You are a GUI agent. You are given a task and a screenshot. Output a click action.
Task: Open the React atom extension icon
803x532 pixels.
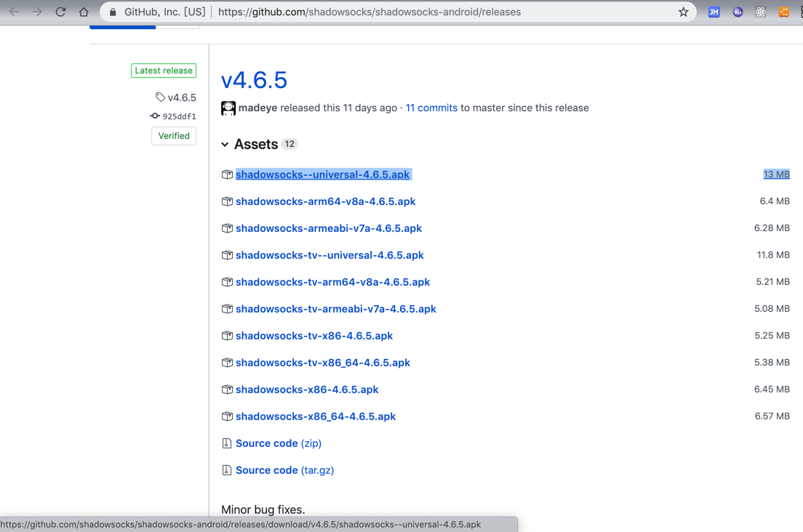tap(761, 12)
